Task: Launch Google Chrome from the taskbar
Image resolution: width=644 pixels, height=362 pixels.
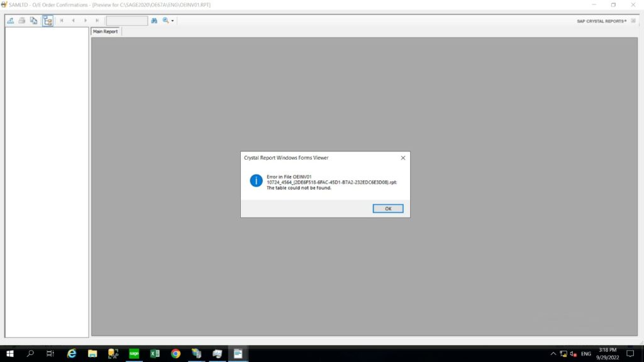Action: (175, 354)
